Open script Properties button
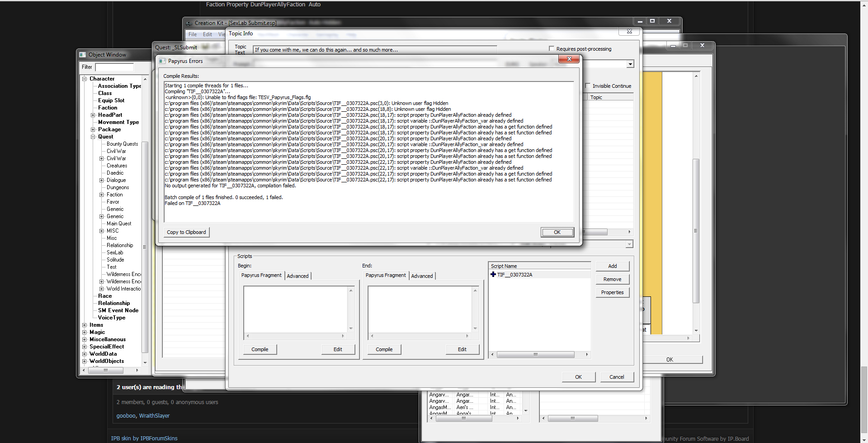The height and width of the screenshot is (443, 868). click(x=613, y=292)
